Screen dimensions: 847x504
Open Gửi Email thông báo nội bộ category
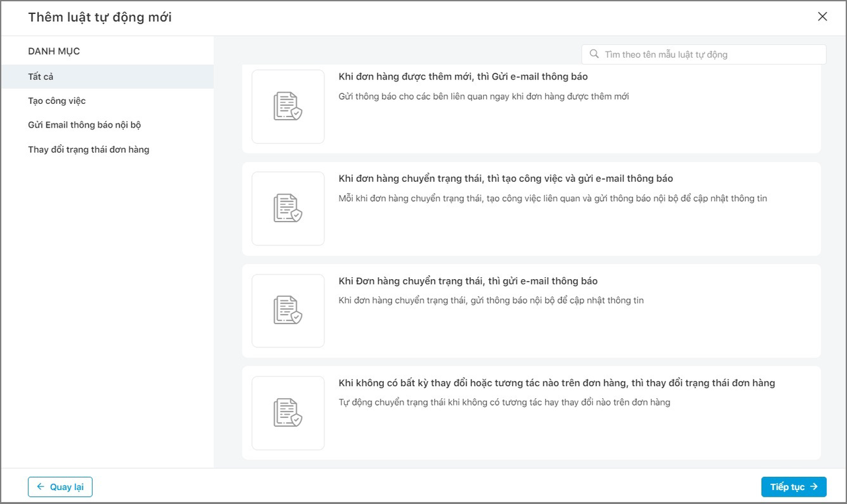coord(107,125)
